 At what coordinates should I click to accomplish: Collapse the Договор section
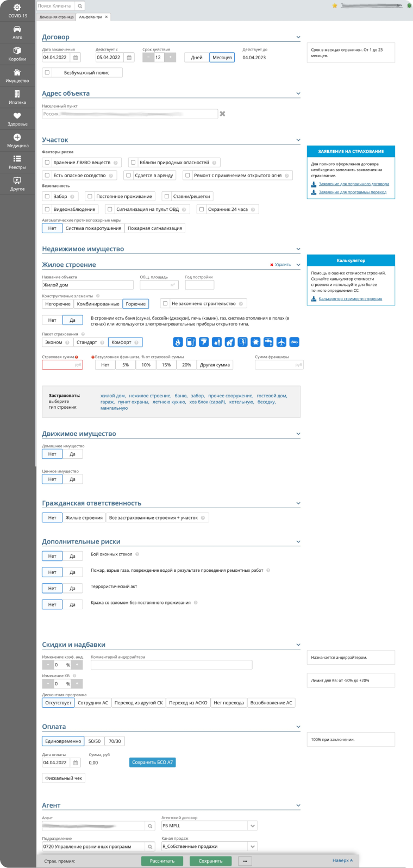[x=298, y=38]
